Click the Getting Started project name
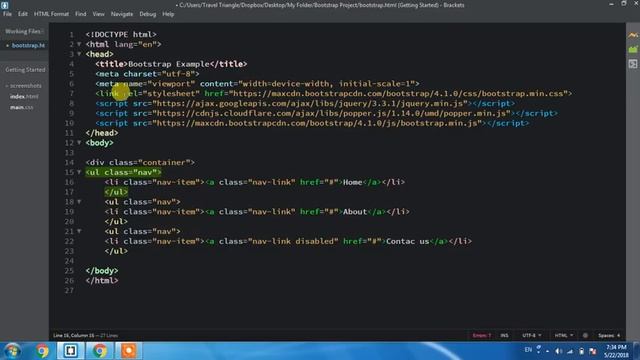Image resolution: width=640 pixels, height=360 pixels. 25,70
